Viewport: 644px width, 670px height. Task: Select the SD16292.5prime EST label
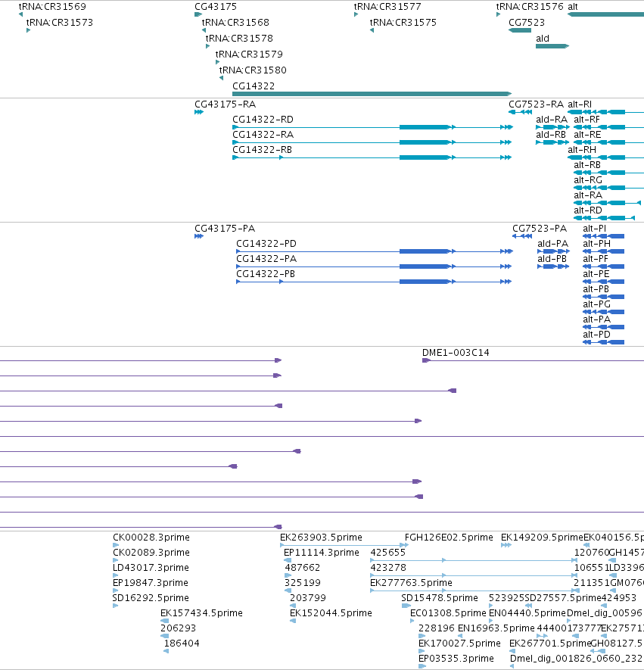pyautogui.click(x=151, y=598)
